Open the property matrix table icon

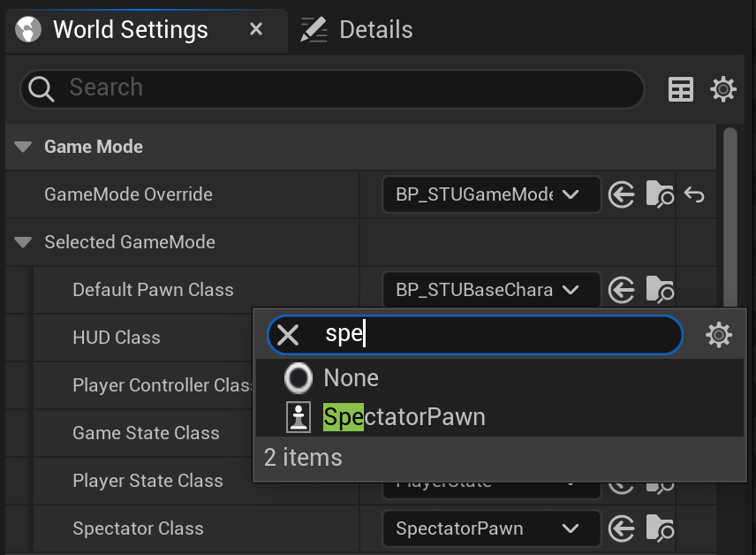pos(681,89)
